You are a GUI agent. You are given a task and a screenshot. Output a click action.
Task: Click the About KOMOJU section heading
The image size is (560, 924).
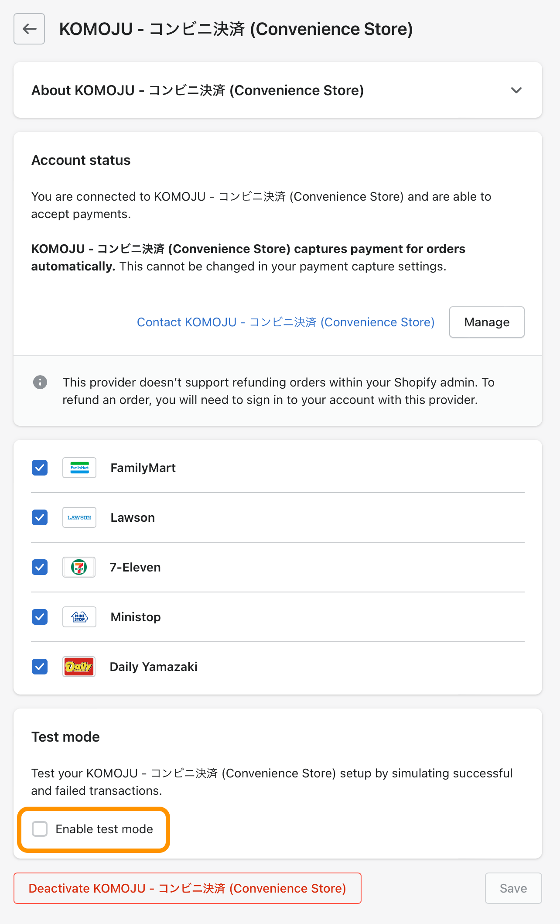(198, 90)
